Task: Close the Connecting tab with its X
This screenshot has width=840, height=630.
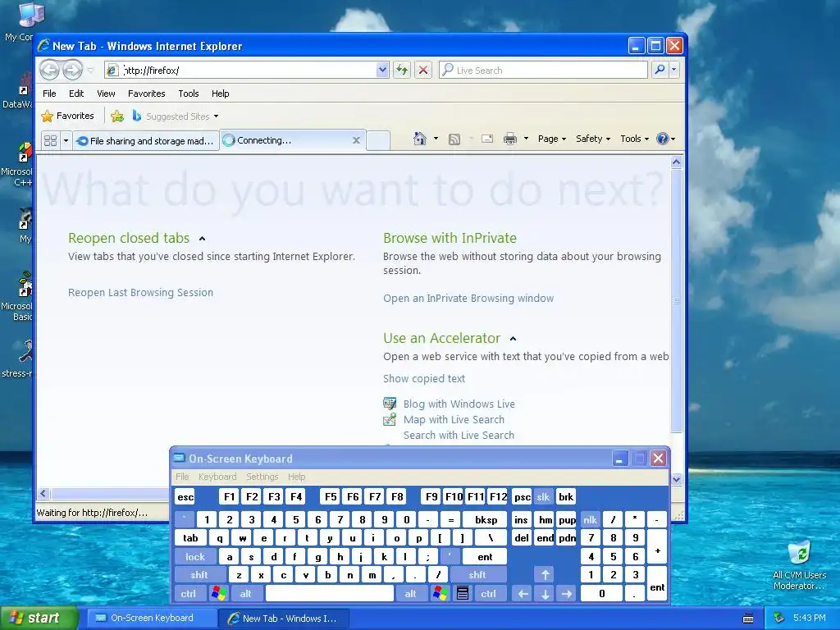Action: tap(356, 140)
